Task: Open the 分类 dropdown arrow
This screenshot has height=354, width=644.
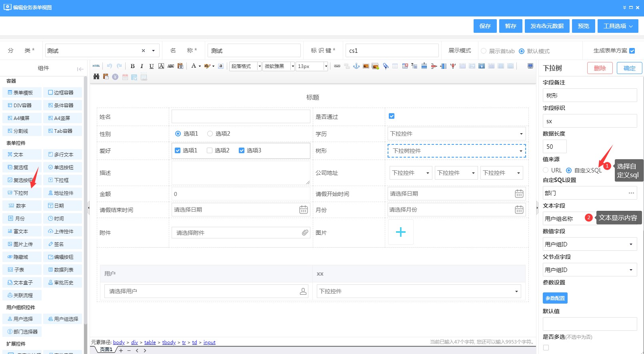Action: [x=153, y=51]
